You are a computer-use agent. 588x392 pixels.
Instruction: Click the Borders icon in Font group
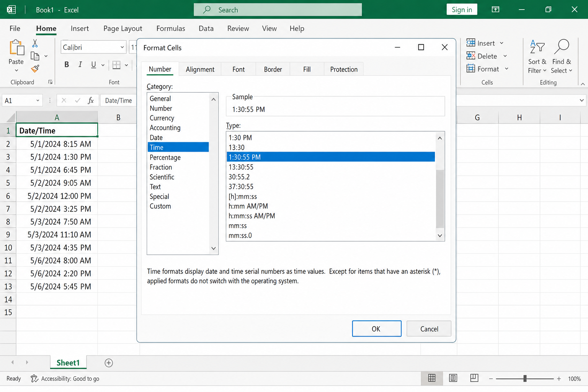116,65
